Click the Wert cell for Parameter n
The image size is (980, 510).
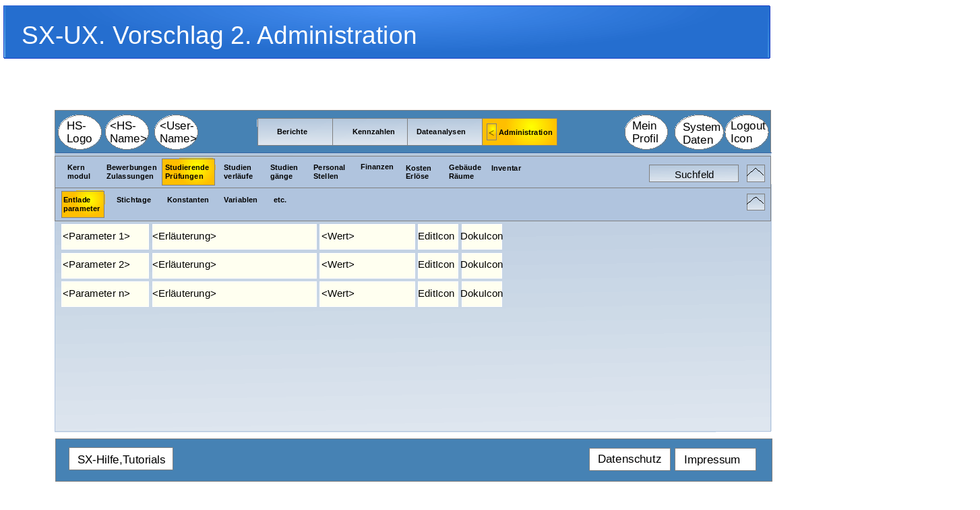(x=367, y=294)
